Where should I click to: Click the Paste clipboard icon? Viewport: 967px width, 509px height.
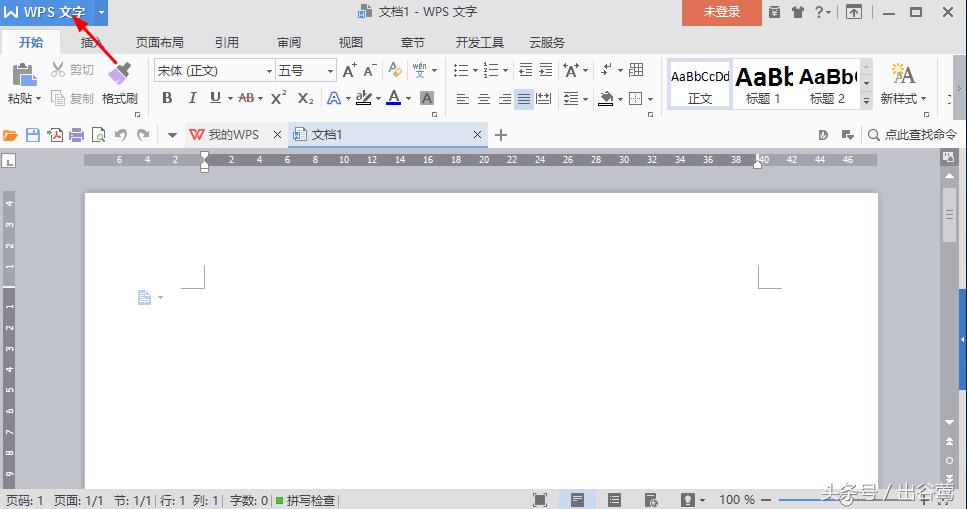coord(24,75)
